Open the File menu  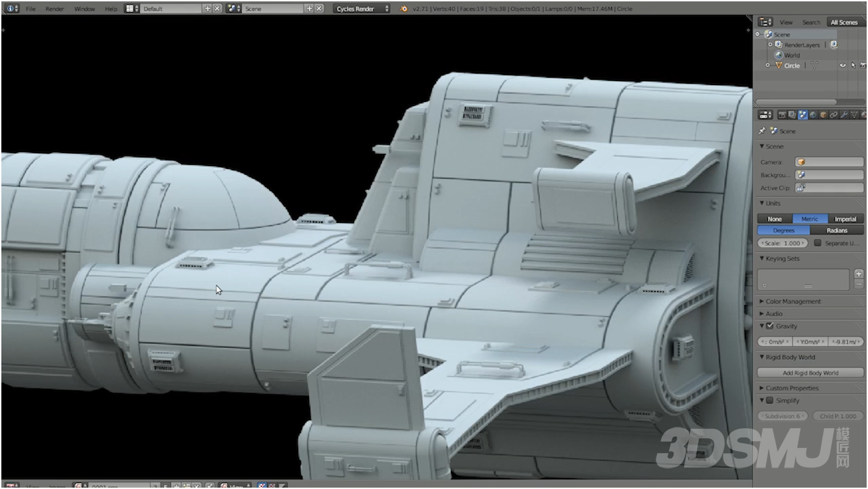(x=30, y=9)
